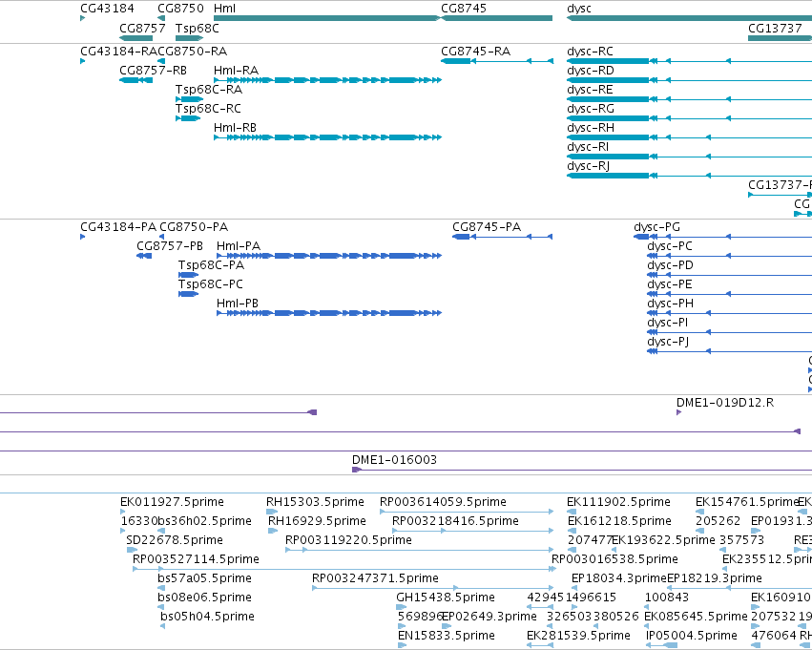Click transcript dysc-RH label
This screenshot has height=650, width=812.
tap(591, 127)
